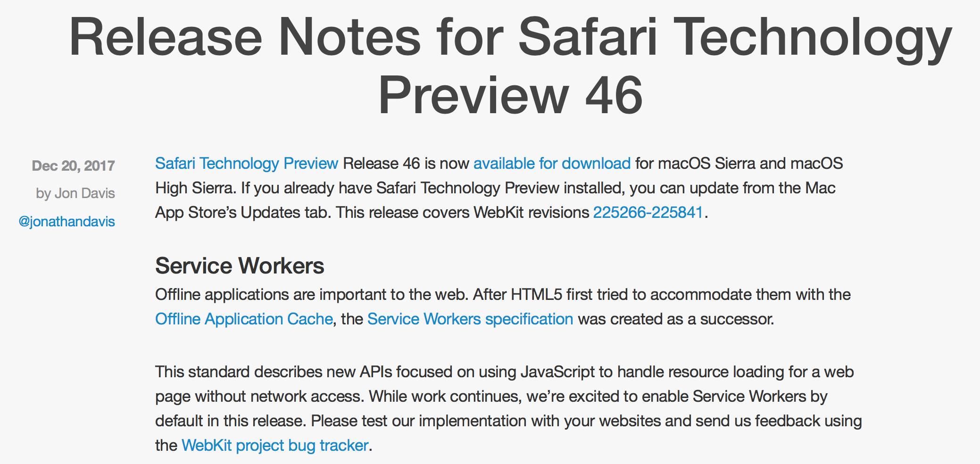The width and height of the screenshot is (980, 464).
Task: Open the Offline Application Cache link
Action: click(244, 319)
